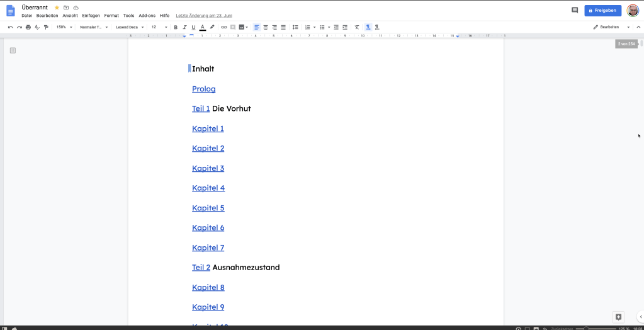Open document outline icon at left
Viewport: 644px width, 330px height.
[13, 50]
